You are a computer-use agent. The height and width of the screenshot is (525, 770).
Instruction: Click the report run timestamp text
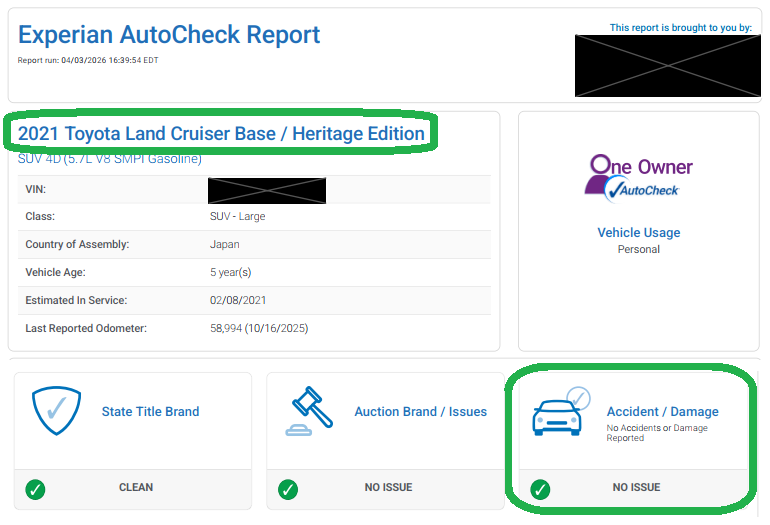[x=88, y=60]
